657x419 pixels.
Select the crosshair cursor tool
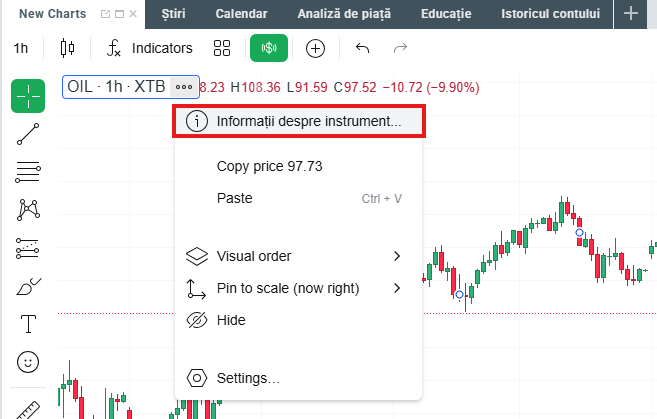pyautogui.click(x=29, y=95)
